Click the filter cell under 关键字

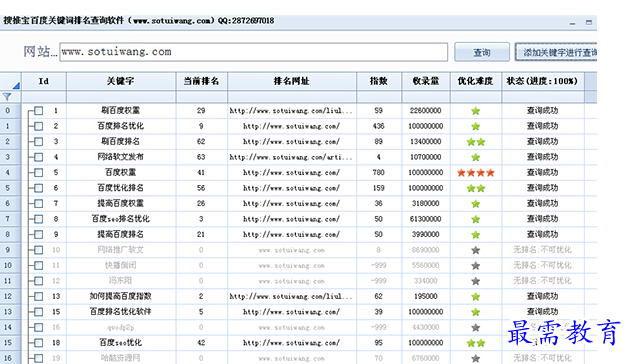pyautogui.click(x=121, y=97)
